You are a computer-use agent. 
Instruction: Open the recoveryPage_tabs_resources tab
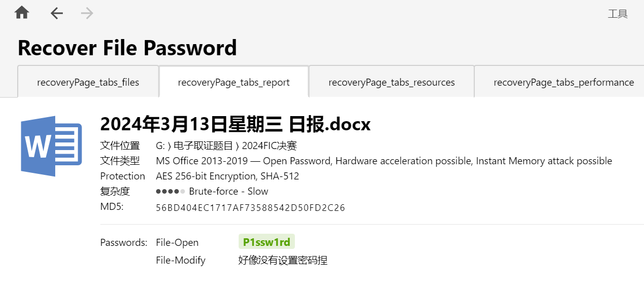click(392, 82)
